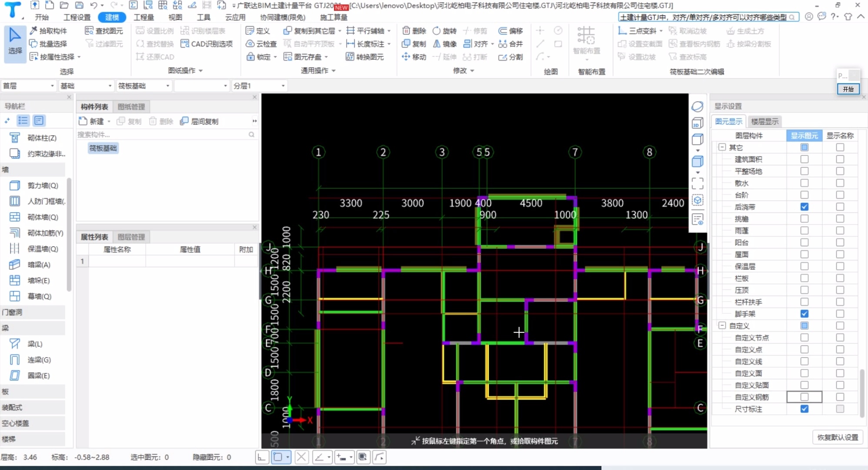Click the top help search box
Viewport: 868px width, 470px height.
click(708, 17)
